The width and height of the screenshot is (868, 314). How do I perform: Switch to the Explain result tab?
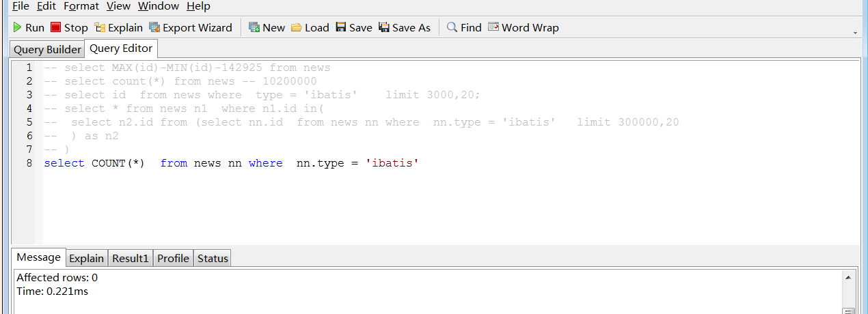[87, 258]
